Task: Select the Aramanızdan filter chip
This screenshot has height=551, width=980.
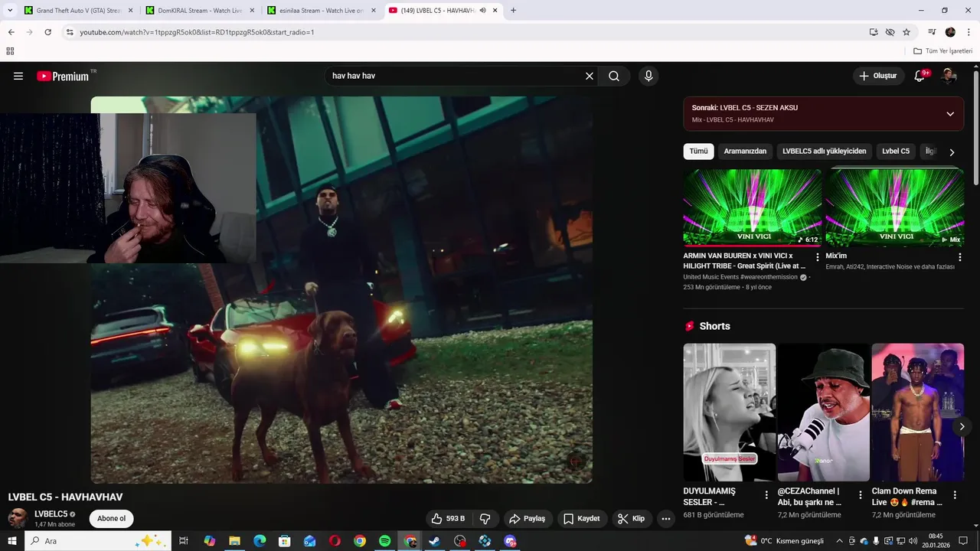Action: coord(745,151)
